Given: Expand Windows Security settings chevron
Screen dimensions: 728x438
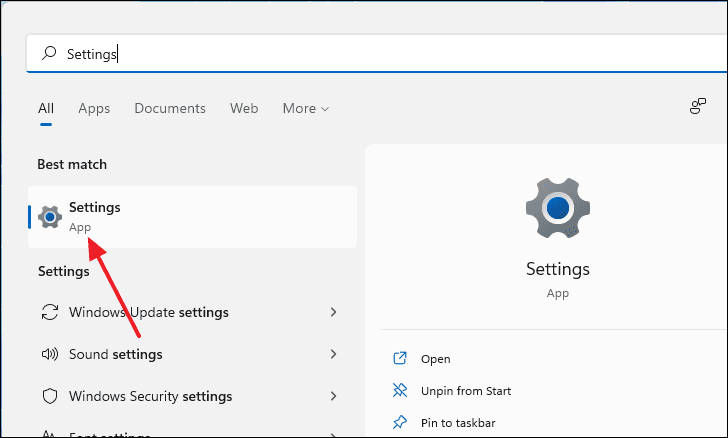Looking at the screenshot, I should click(333, 396).
